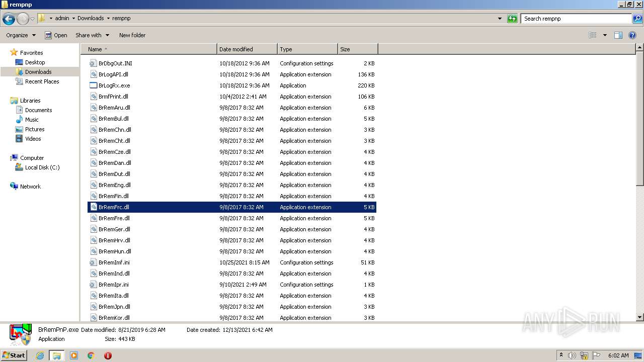Image resolution: width=644 pixels, height=362 pixels.
Task: Select the BrRemChn.dll file icon
Action: click(x=93, y=130)
